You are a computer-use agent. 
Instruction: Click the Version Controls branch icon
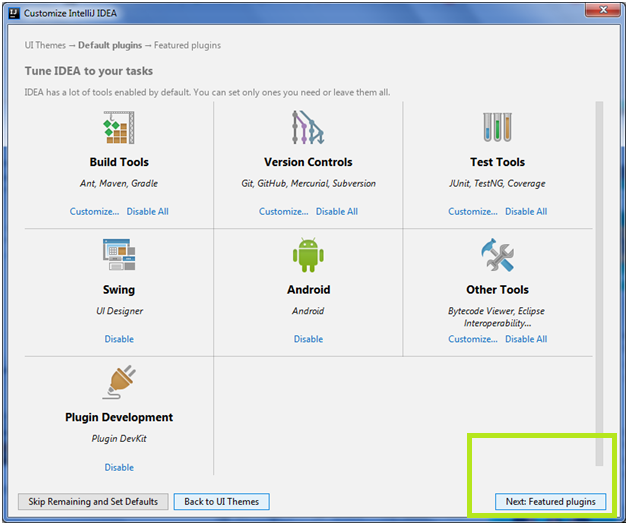[308, 127]
